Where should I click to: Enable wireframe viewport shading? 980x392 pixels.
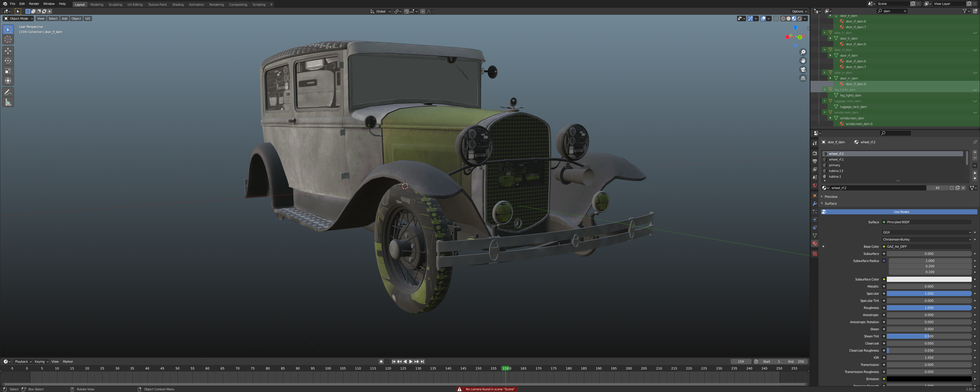pos(783,19)
